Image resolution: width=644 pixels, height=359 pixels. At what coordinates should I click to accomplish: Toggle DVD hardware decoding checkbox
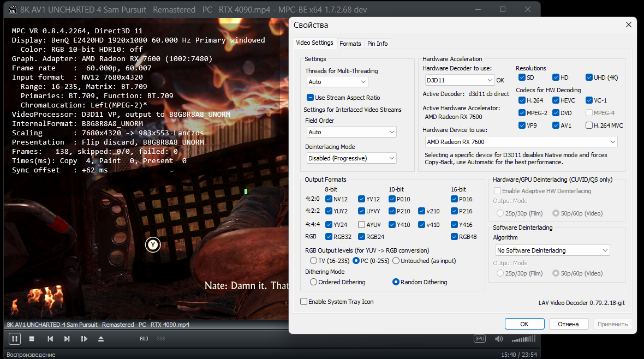(556, 113)
